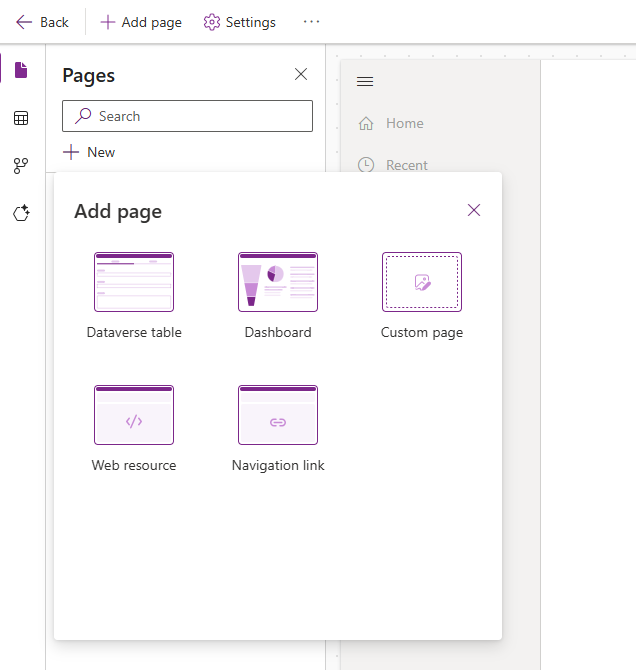Image resolution: width=636 pixels, height=670 pixels.
Task: Select Home in the preview navigation
Action: (x=404, y=123)
